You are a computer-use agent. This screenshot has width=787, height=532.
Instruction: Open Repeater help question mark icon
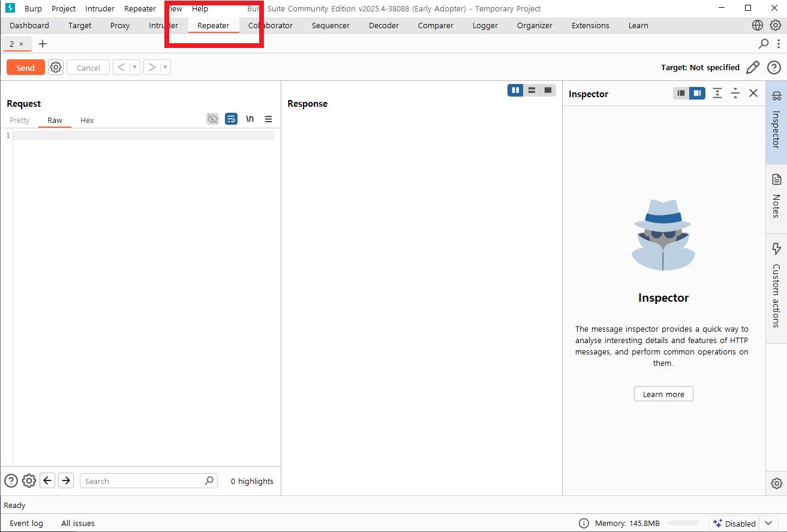pyautogui.click(x=774, y=68)
